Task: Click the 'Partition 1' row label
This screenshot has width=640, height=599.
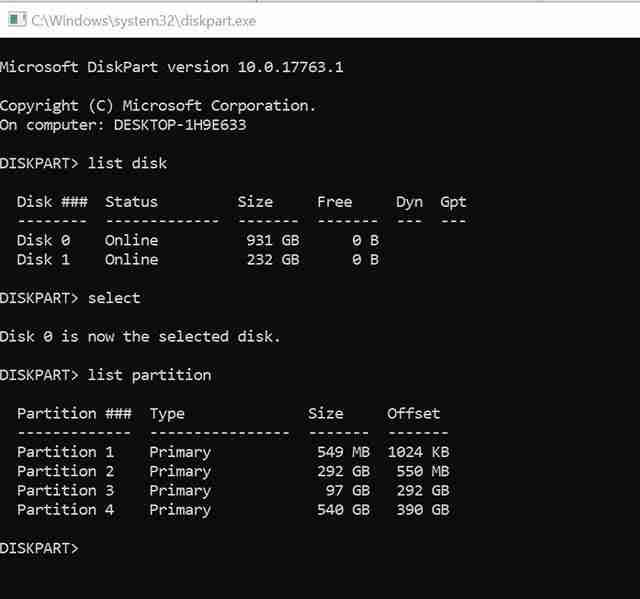Action: coord(65,452)
